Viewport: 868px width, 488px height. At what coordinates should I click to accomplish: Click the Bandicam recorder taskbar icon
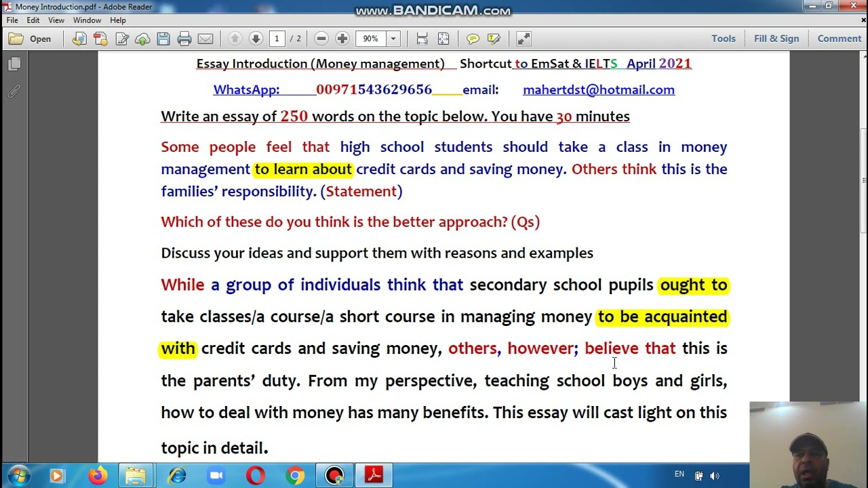coord(334,476)
